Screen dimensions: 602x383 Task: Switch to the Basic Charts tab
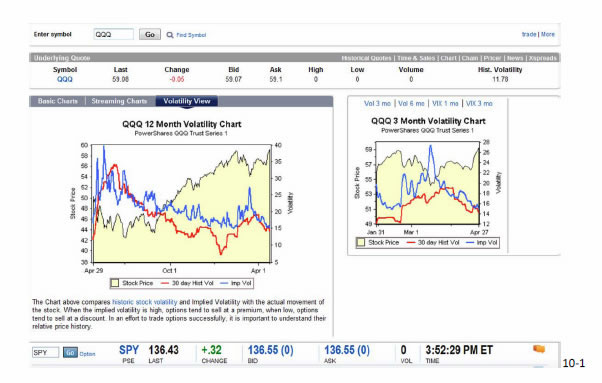point(58,101)
